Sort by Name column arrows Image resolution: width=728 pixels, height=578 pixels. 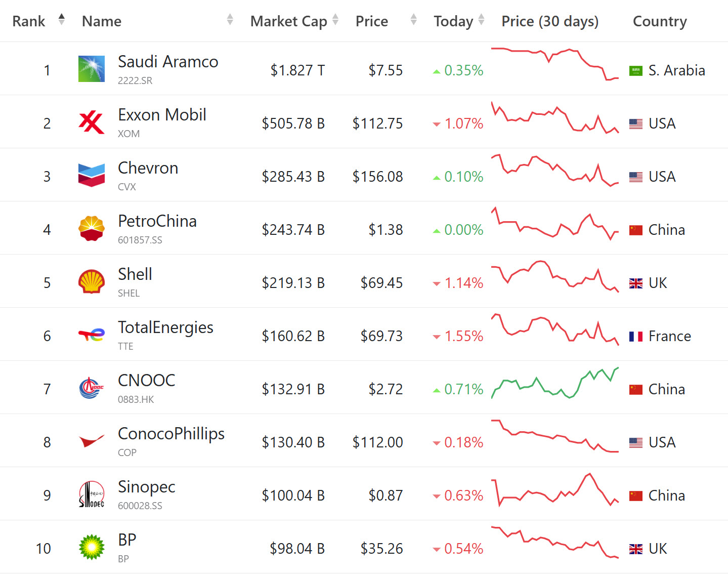(x=230, y=20)
